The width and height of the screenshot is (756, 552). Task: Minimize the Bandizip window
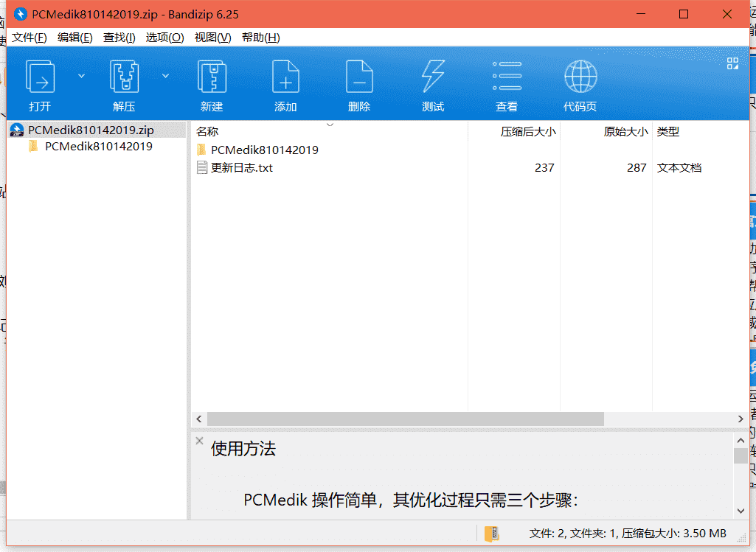pyautogui.click(x=641, y=14)
